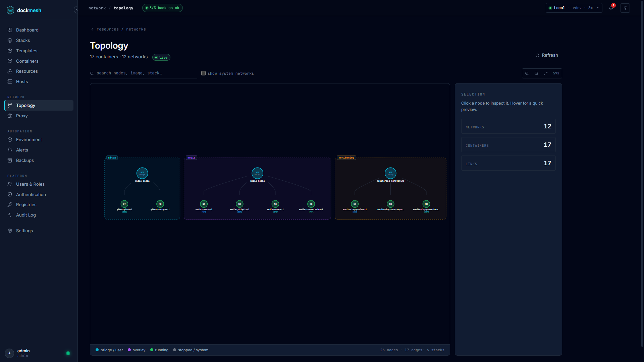Image resolution: width=644 pixels, height=362 pixels.
Task: Click the Authentication shield icon
Action: point(10,194)
